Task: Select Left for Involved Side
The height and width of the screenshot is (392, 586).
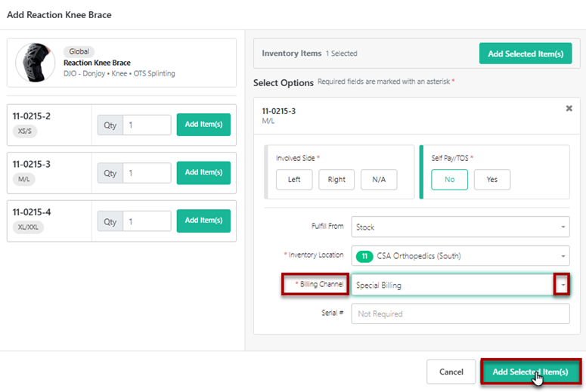Action: (x=293, y=180)
